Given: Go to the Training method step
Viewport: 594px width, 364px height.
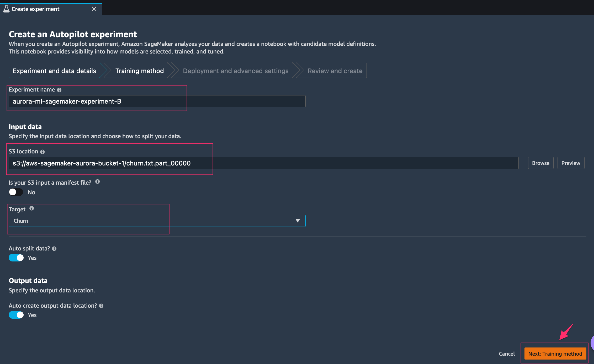Looking at the screenshot, I should (x=139, y=71).
